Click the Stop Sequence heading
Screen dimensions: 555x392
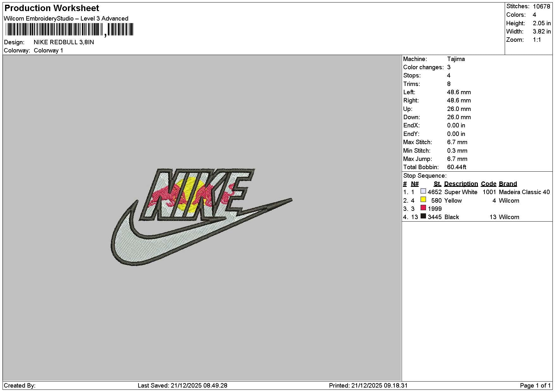(x=425, y=175)
